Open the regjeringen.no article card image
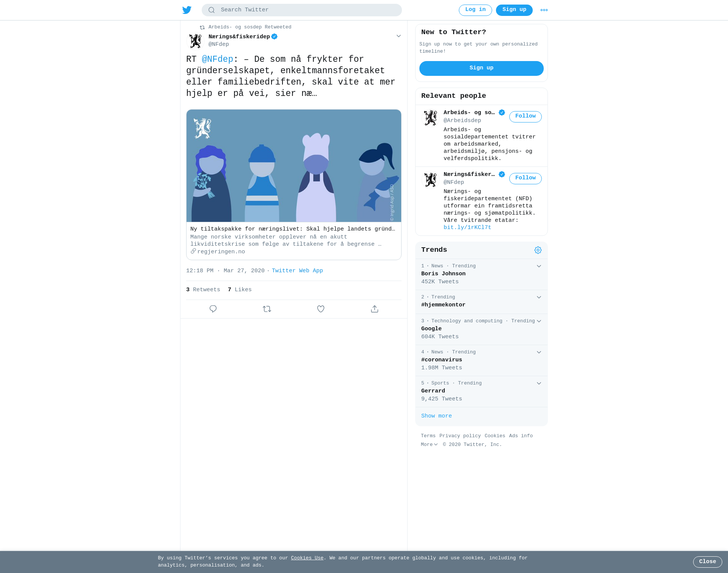Image resolution: width=728 pixels, height=573 pixels. [x=294, y=166]
